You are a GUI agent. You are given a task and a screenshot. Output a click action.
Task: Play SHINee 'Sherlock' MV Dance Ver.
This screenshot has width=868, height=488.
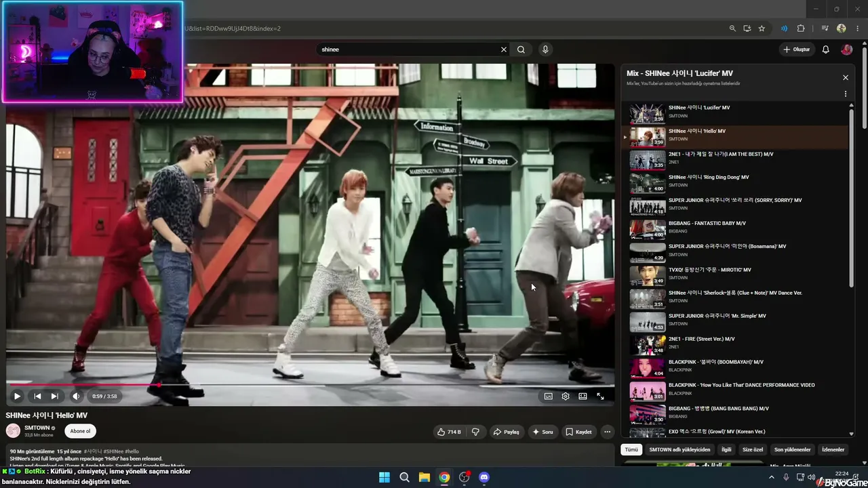point(735,298)
